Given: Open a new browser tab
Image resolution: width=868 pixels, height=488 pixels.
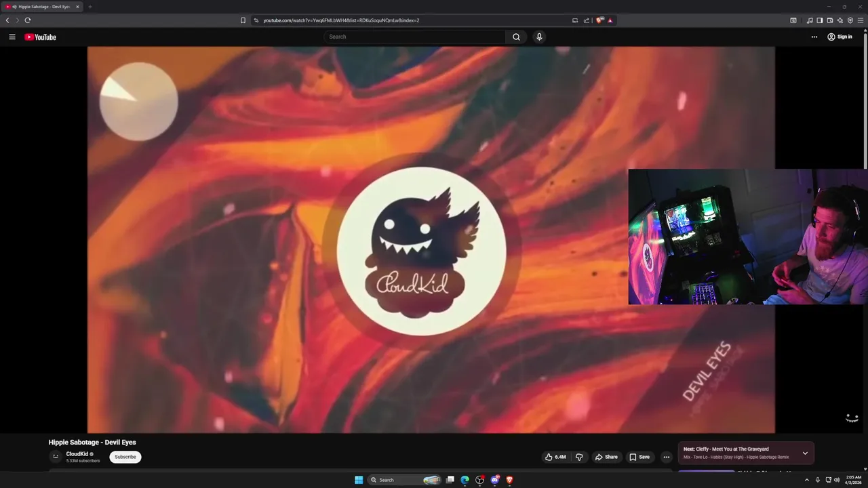Looking at the screenshot, I should point(90,7).
